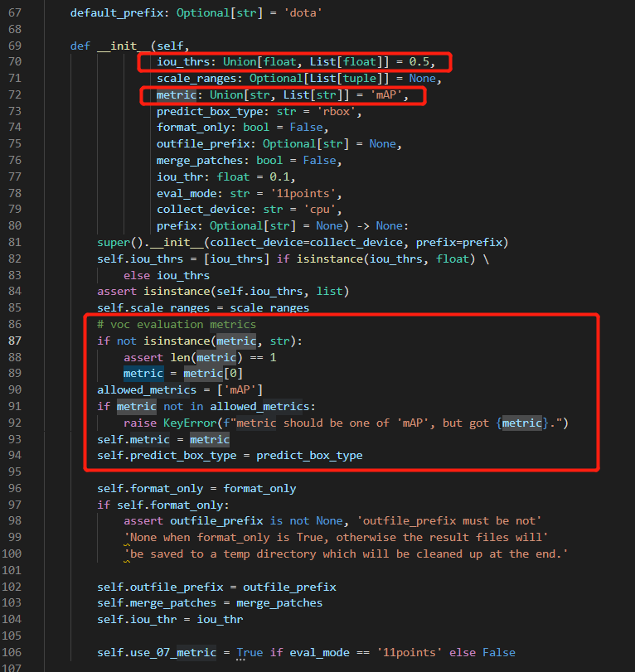The width and height of the screenshot is (635, 672).
Task: Click 'outfile_prefix must be not' string
Action: click(x=449, y=521)
